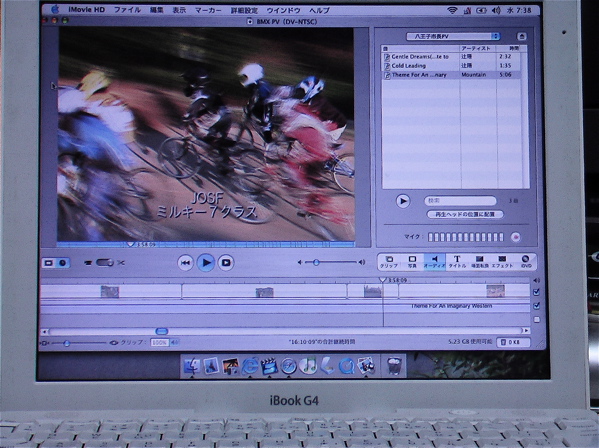
Task: Play the movie full screen
Action: 226,263
